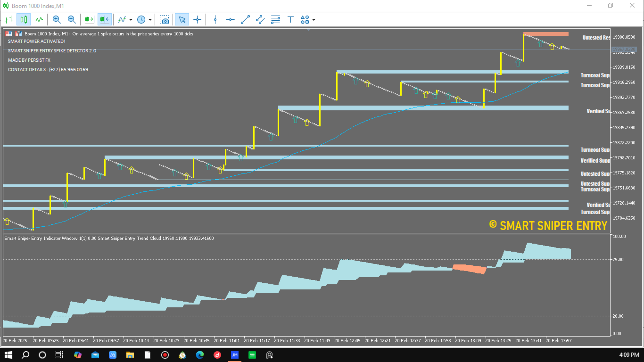Select the text label tool
Viewport: 644px width, 362px height.
291,19
